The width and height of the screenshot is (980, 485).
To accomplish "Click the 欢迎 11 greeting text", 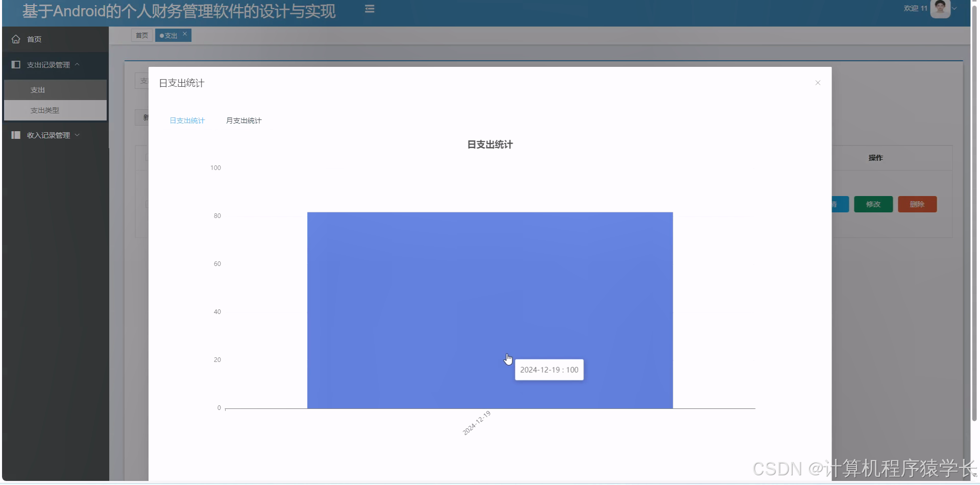I will click(915, 8).
